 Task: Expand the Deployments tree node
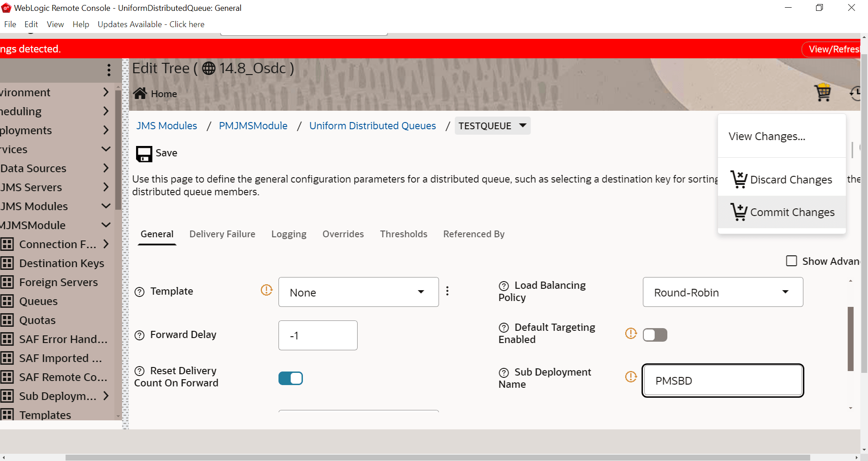pos(106,130)
